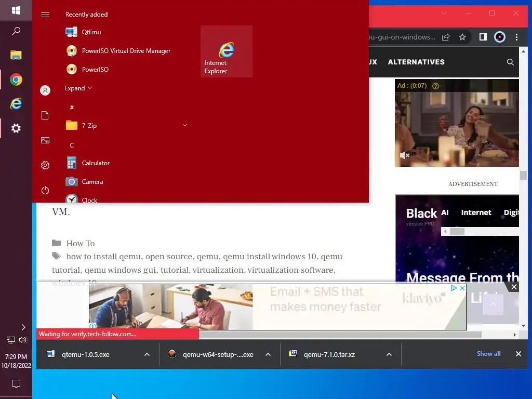The width and height of the screenshot is (532, 399).
Task: Select the AI tab in the ad
Action: pyautogui.click(x=445, y=212)
